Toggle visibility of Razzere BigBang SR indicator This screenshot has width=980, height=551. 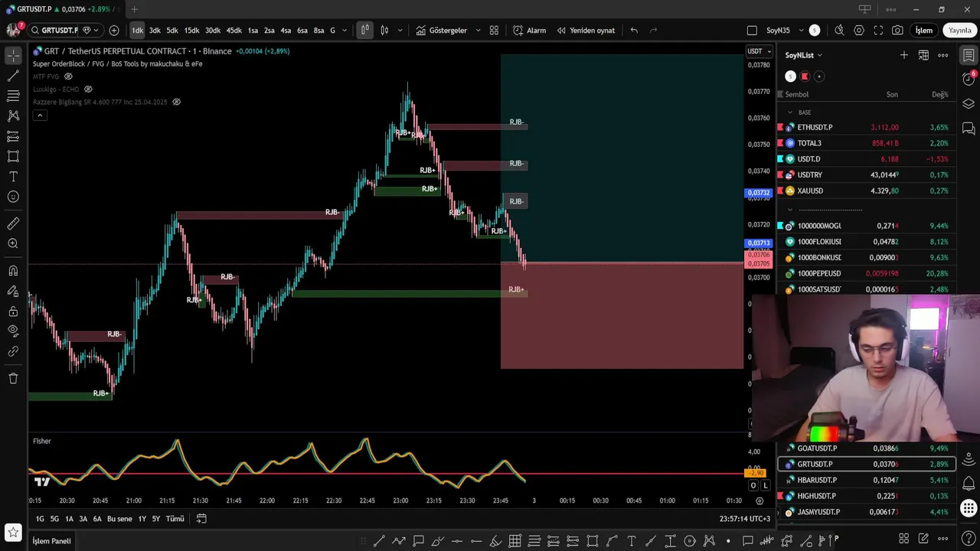pyautogui.click(x=177, y=102)
